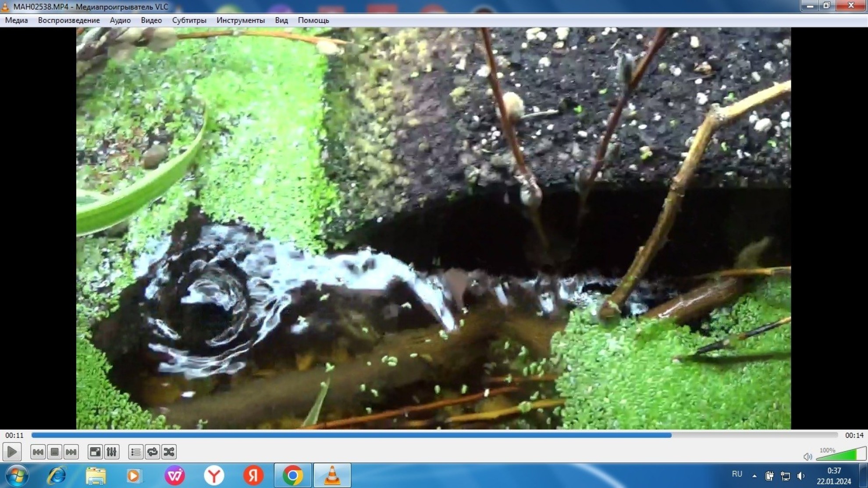The width and height of the screenshot is (868, 488).
Task: Open extended settings and effects
Action: click(111, 452)
